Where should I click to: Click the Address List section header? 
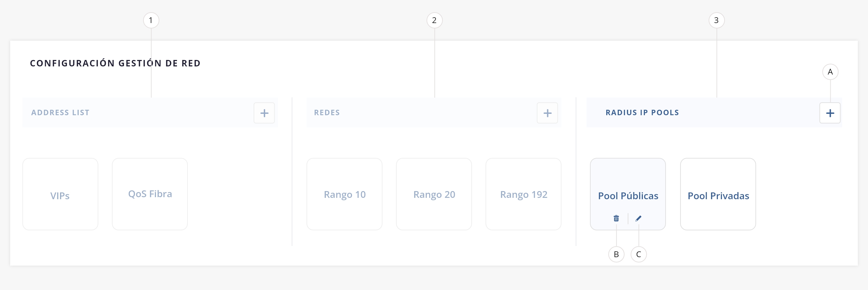click(60, 113)
